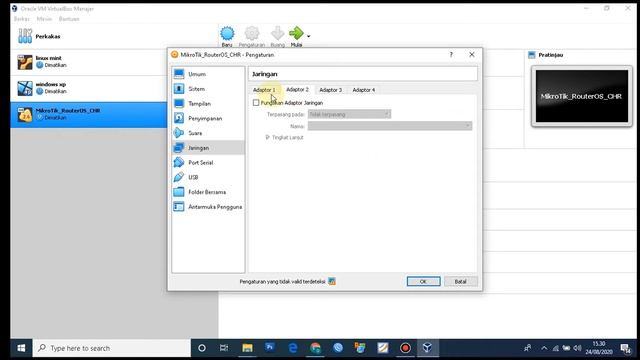Image resolution: width=640 pixels, height=360 pixels.
Task: Click the Buang (Discard) arrow icon
Action: (x=278, y=33)
